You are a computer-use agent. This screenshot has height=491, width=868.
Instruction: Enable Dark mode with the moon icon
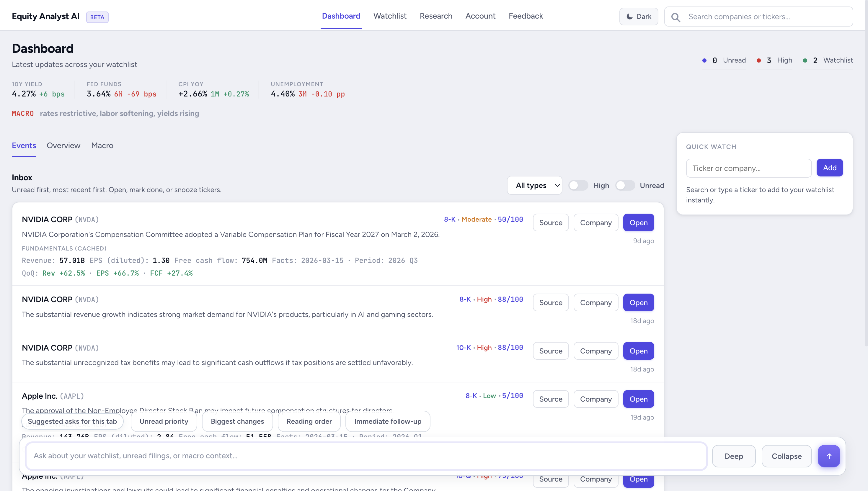(x=638, y=16)
